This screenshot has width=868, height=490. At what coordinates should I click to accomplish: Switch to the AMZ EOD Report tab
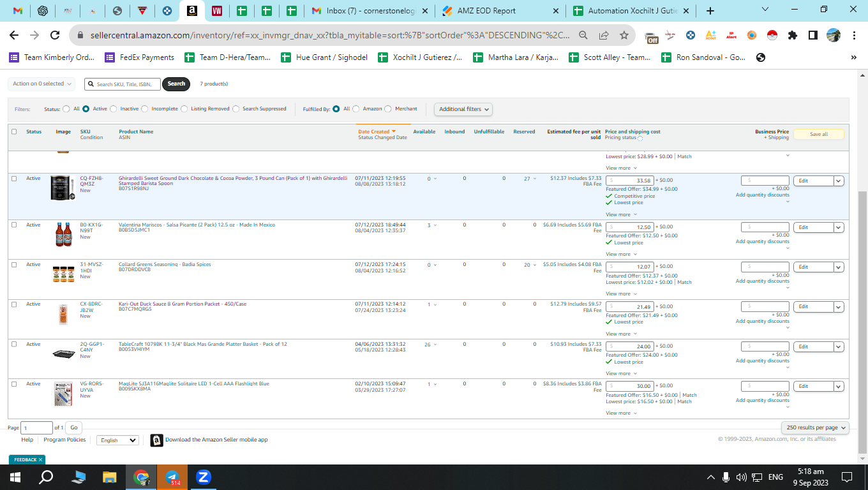point(502,11)
